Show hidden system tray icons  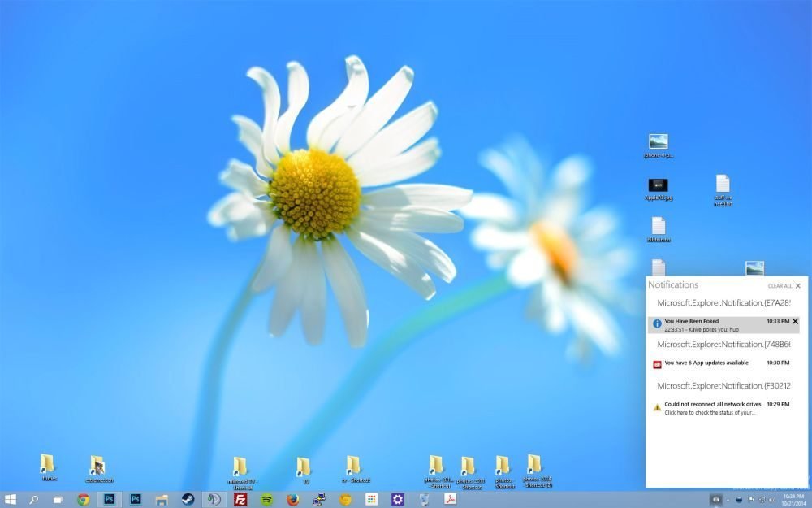[x=728, y=500]
